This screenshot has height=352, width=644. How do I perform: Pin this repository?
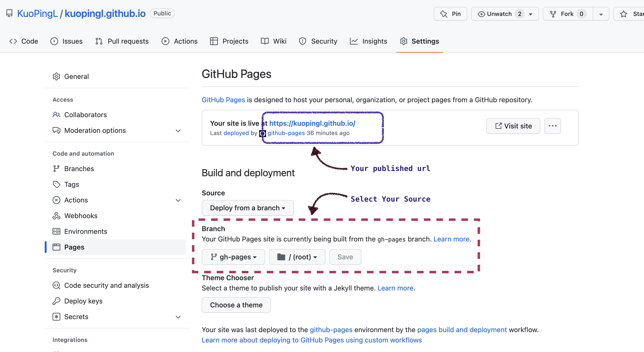pos(450,14)
